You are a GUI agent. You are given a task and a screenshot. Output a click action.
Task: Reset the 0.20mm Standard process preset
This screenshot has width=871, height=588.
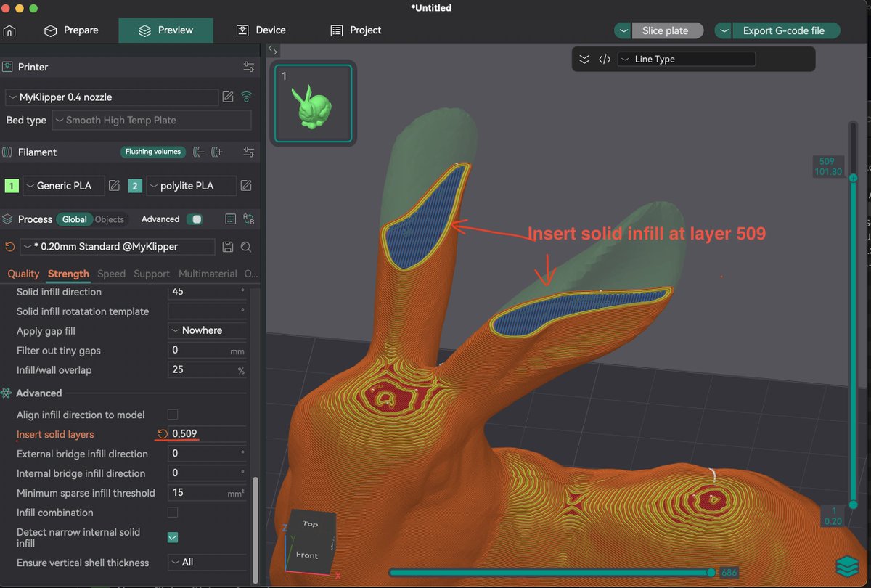[10, 247]
